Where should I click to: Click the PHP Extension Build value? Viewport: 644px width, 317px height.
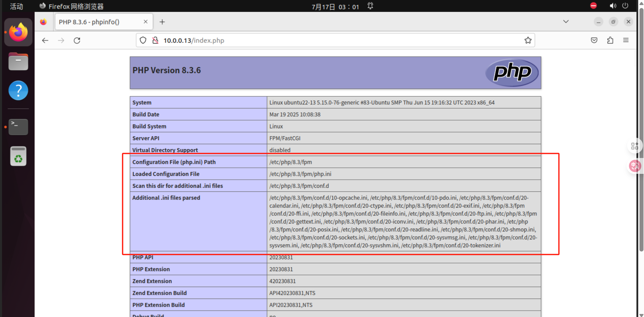[291, 305]
